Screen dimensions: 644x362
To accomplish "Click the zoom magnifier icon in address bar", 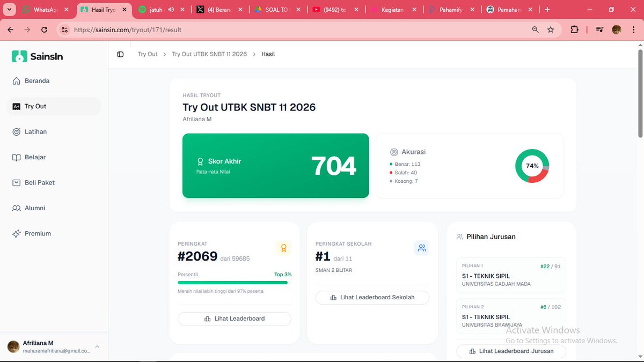I will pos(536,30).
